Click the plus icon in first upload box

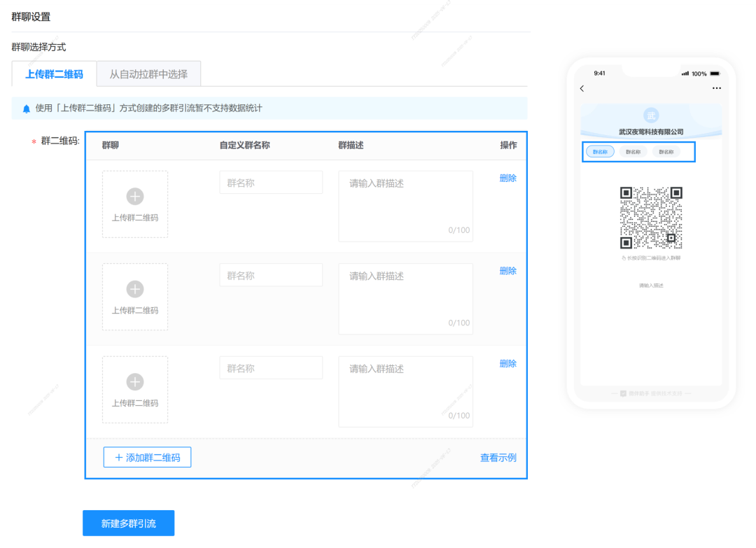135,197
